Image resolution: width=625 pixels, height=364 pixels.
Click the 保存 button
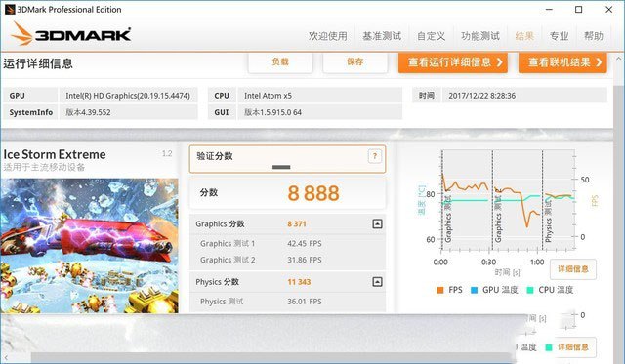[354, 62]
